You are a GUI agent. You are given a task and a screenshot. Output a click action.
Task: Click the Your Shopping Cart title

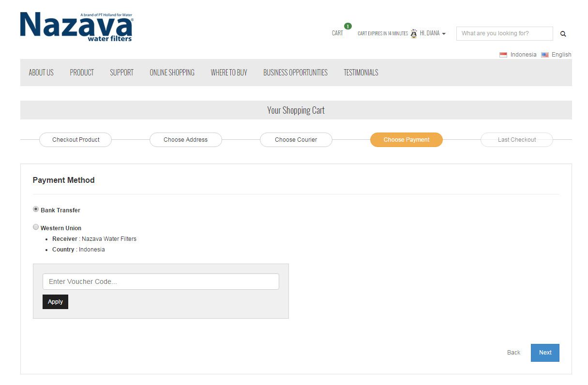296,110
